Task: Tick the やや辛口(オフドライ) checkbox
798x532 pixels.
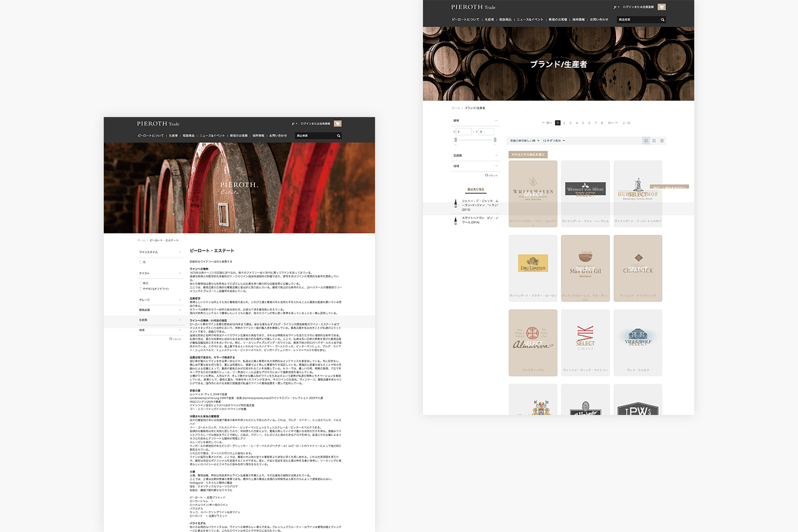Action: 140,289
